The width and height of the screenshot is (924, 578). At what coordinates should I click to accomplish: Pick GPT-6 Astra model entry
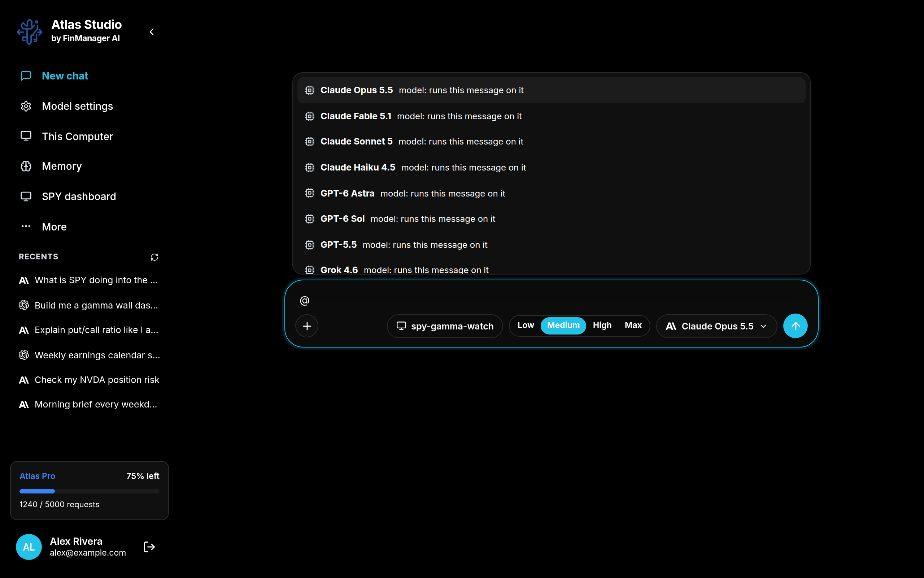tap(552, 193)
